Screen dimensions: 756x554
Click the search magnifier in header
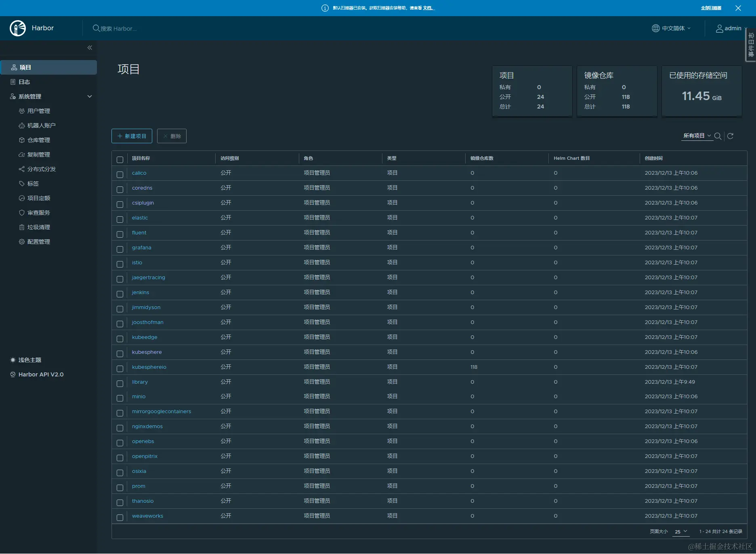(x=96, y=28)
